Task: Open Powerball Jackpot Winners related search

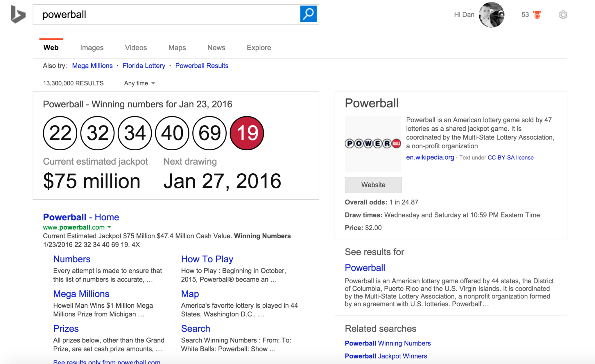Action: point(386,356)
